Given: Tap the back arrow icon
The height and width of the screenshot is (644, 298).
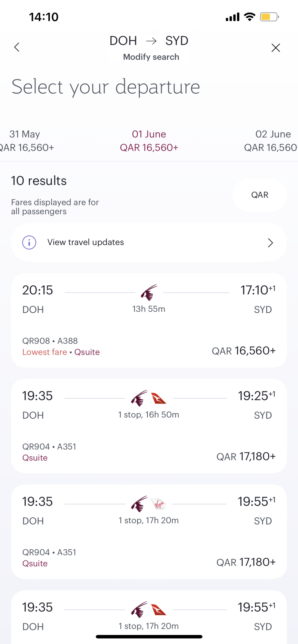Looking at the screenshot, I should click(17, 47).
